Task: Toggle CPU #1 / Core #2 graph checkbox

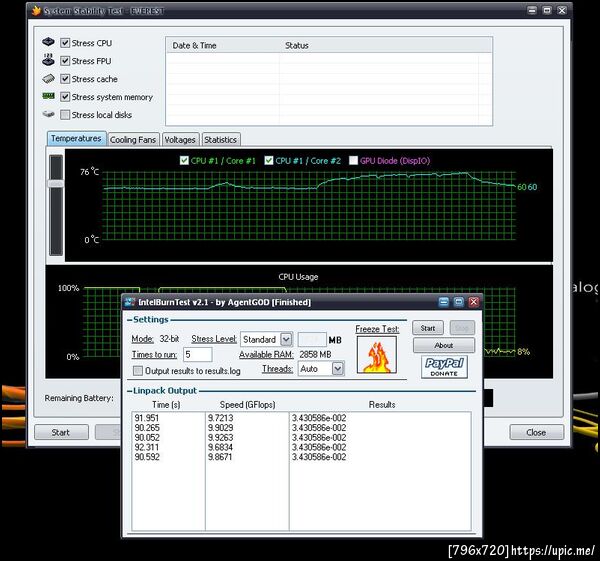Action: pyautogui.click(x=269, y=160)
